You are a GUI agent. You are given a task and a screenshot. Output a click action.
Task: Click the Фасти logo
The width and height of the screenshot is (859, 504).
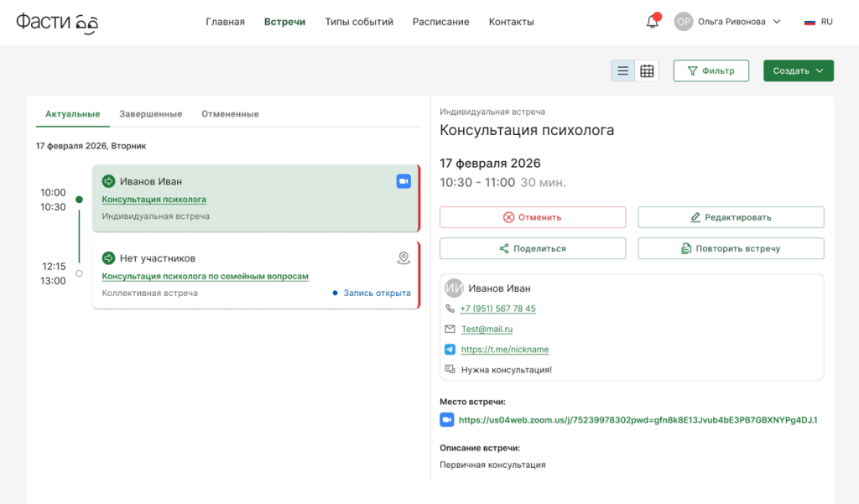click(x=57, y=23)
